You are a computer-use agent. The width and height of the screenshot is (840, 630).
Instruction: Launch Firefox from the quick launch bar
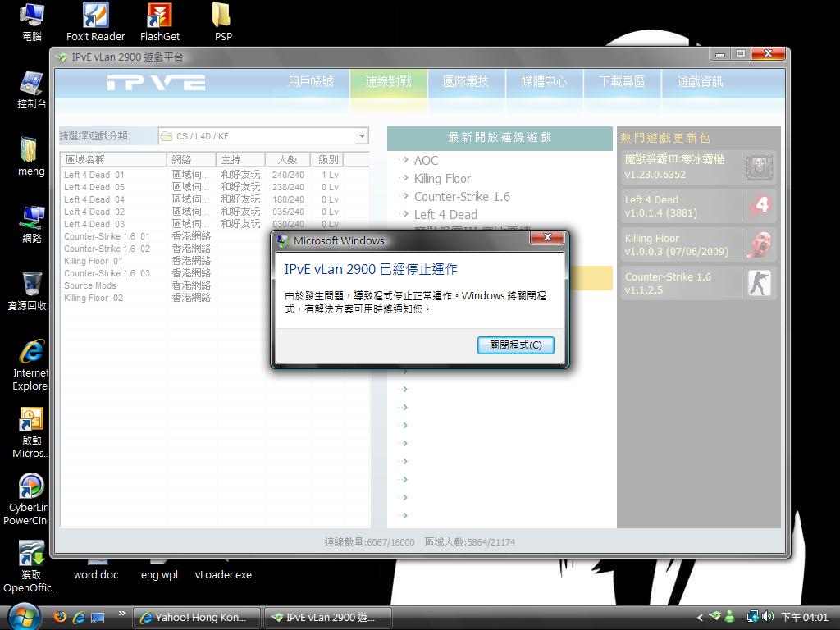pos(60,617)
